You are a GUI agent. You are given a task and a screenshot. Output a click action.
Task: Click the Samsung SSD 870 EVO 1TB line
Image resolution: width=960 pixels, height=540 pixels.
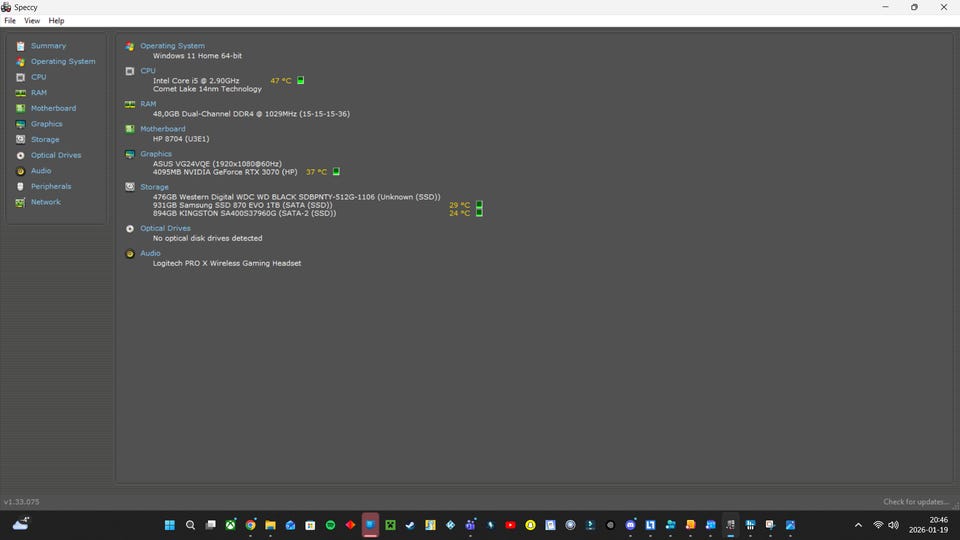coord(242,205)
